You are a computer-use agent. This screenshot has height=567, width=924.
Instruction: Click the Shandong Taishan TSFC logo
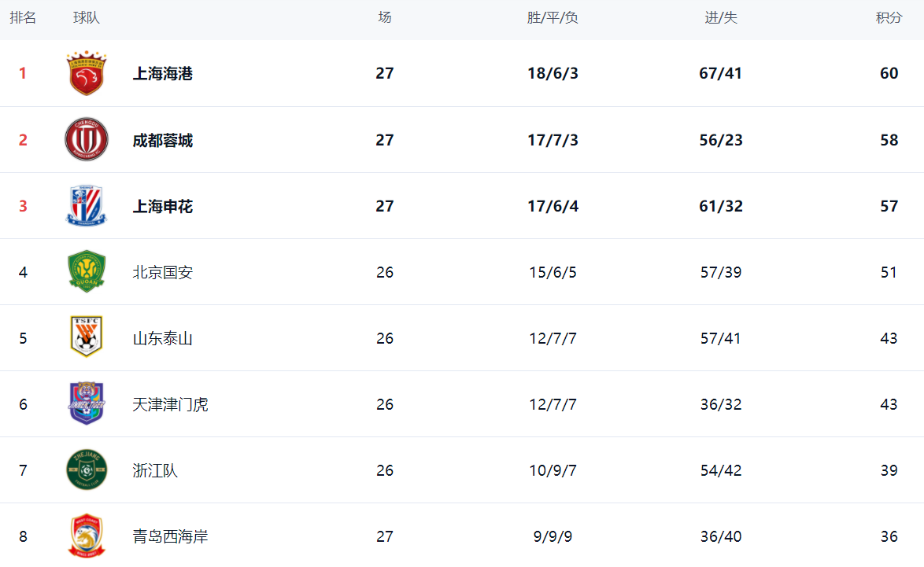pyautogui.click(x=86, y=338)
